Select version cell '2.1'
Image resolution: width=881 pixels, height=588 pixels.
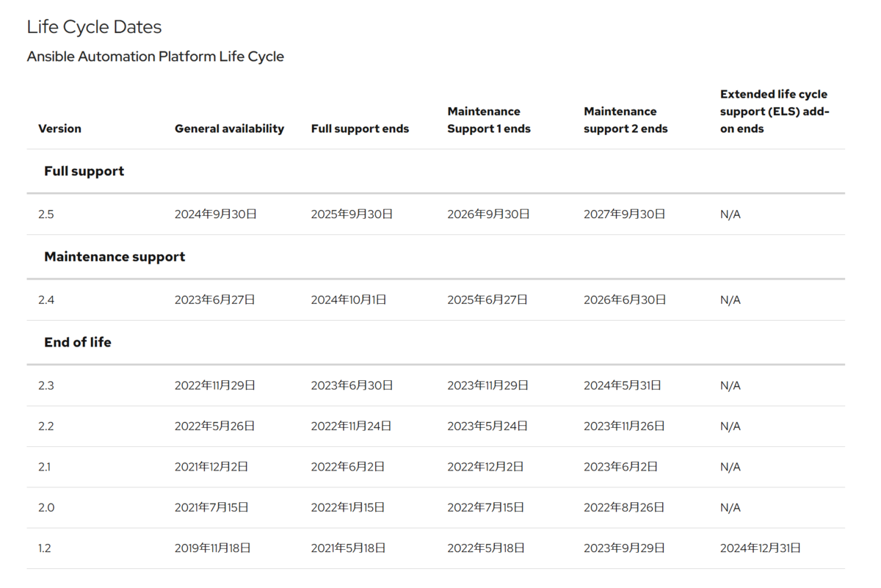[45, 467]
